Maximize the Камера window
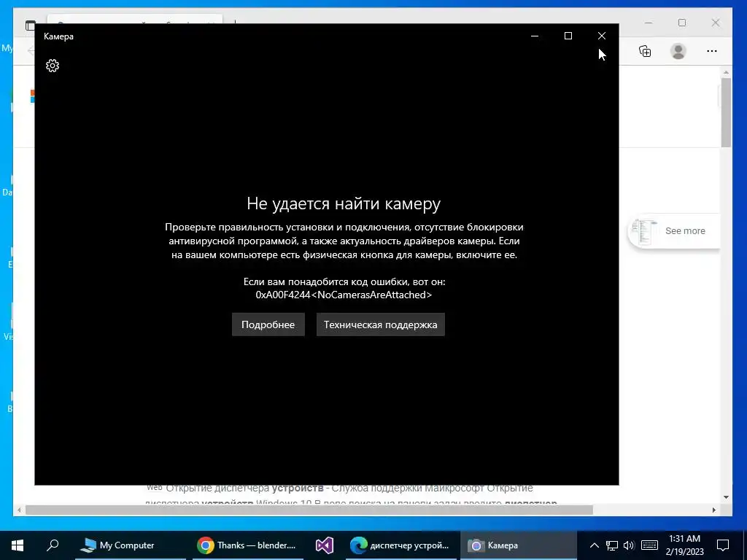747x560 pixels. [568, 36]
